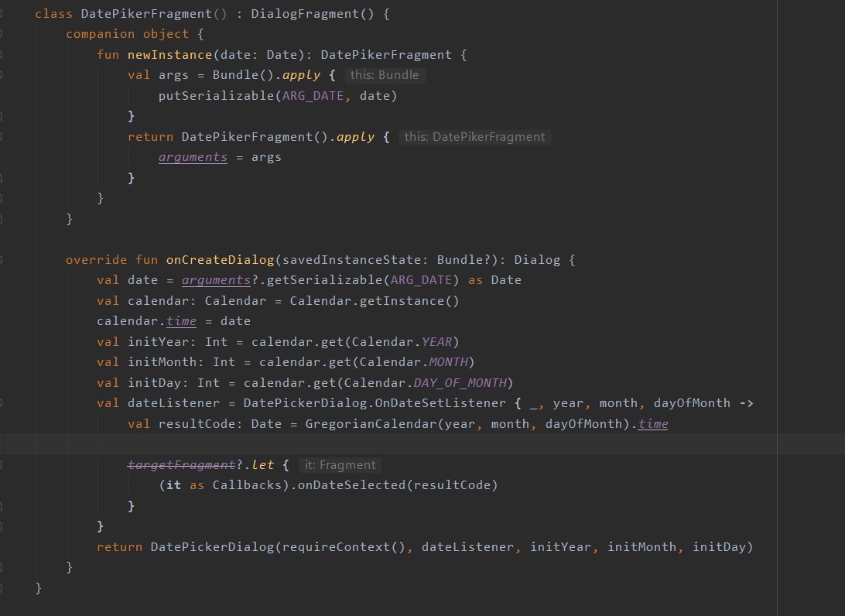The image size is (845, 616).
Task: Click the 'val args' variable name
Action: point(173,75)
